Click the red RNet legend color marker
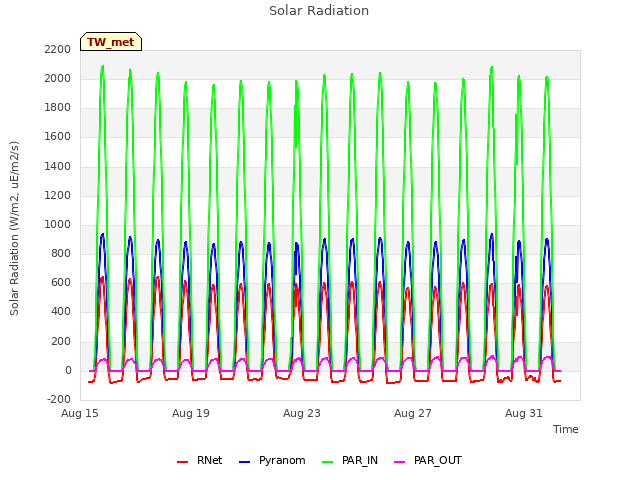 coord(182,462)
